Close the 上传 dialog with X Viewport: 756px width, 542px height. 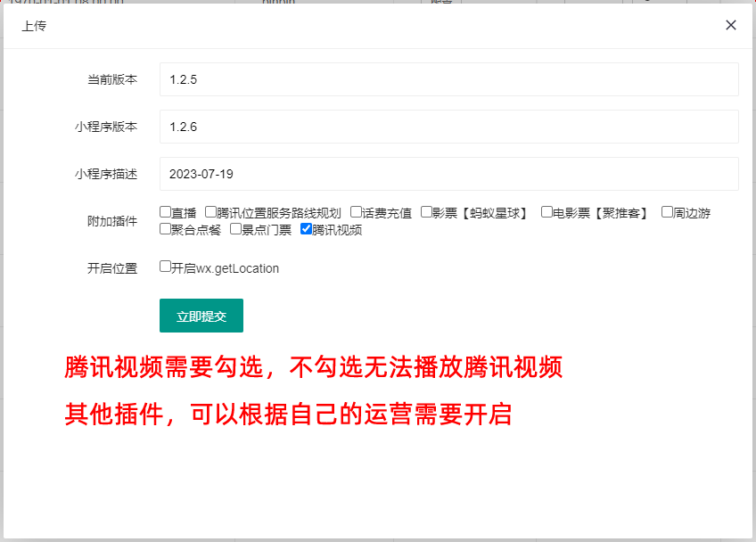(x=730, y=25)
